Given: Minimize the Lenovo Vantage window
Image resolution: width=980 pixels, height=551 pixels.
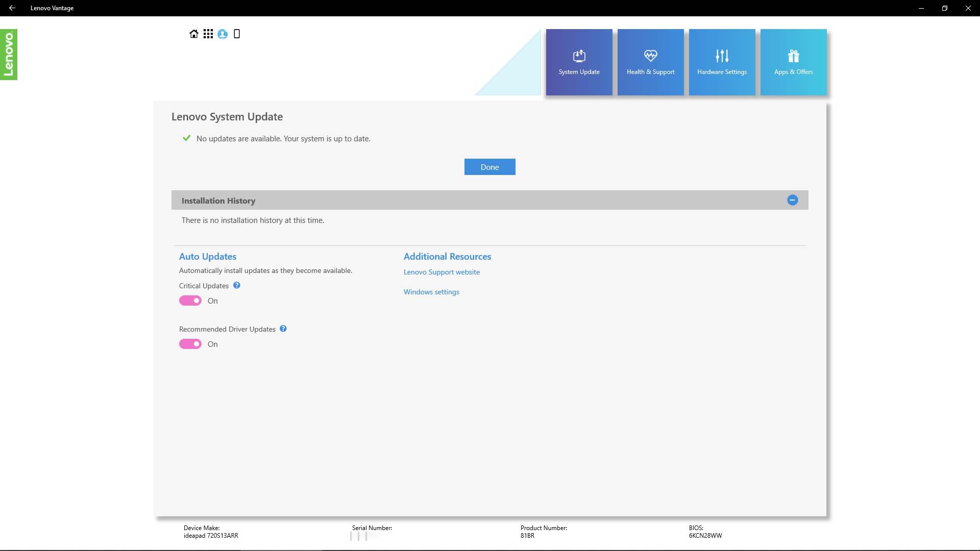Looking at the screenshot, I should [x=921, y=8].
